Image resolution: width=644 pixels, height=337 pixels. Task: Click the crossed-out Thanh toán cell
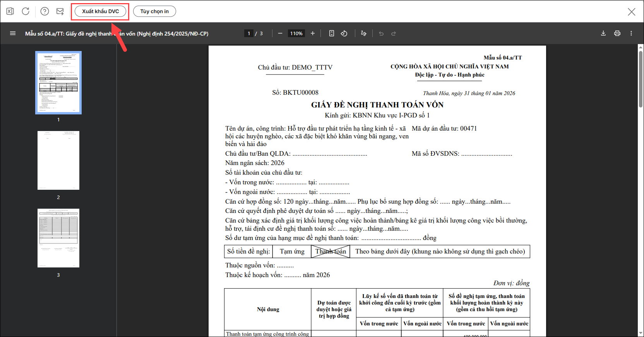tap(331, 252)
